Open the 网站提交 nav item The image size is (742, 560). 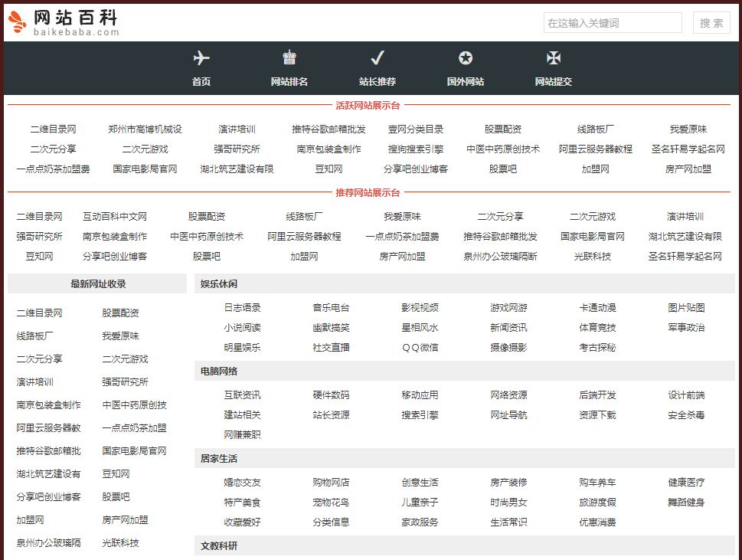[553, 81]
